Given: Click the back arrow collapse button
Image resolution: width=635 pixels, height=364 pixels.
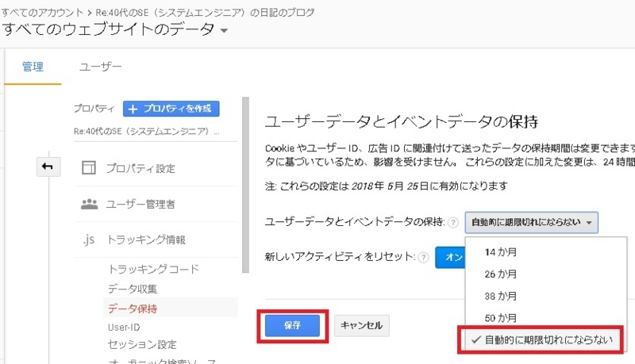Looking at the screenshot, I should (x=48, y=167).
